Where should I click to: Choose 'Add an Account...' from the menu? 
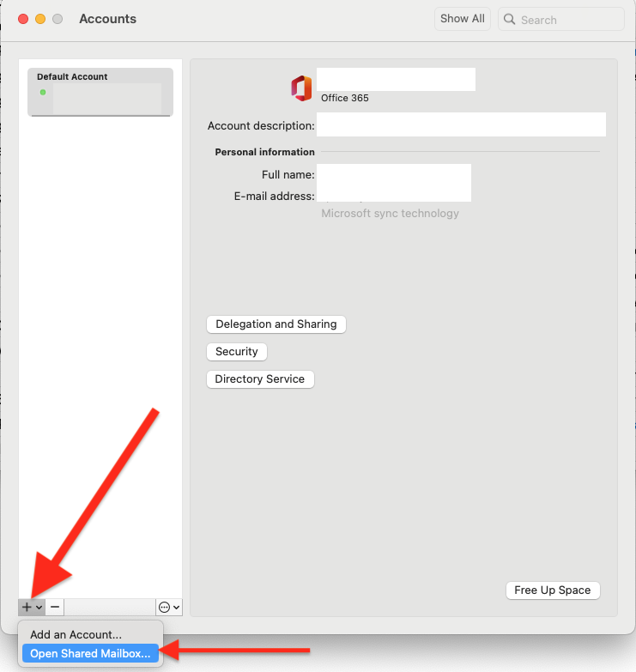[x=76, y=634]
